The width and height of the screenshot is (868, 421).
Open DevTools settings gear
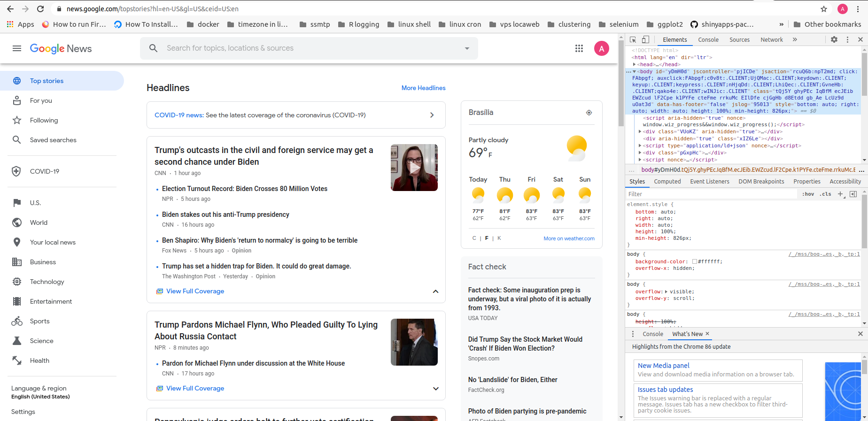(834, 40)
